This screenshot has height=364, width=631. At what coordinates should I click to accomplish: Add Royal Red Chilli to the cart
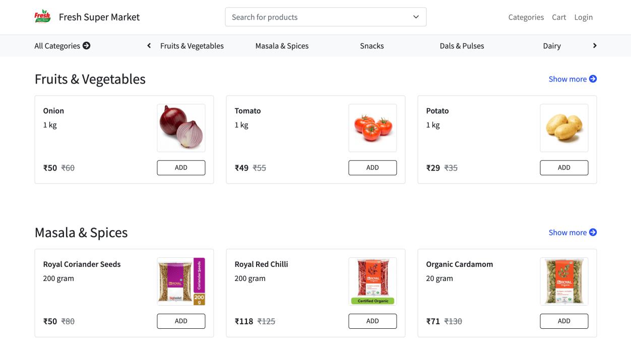pos(372,321)
